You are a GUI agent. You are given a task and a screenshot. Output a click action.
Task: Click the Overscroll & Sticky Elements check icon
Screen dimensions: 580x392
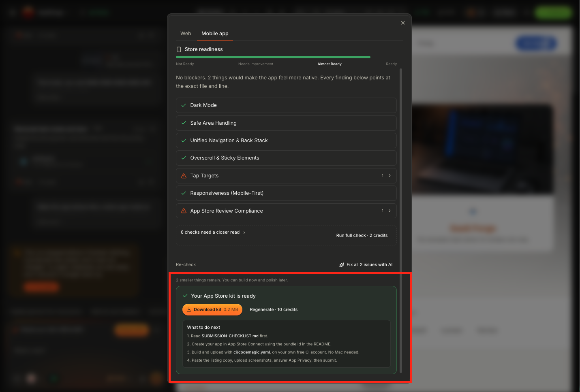pos(184,158)
